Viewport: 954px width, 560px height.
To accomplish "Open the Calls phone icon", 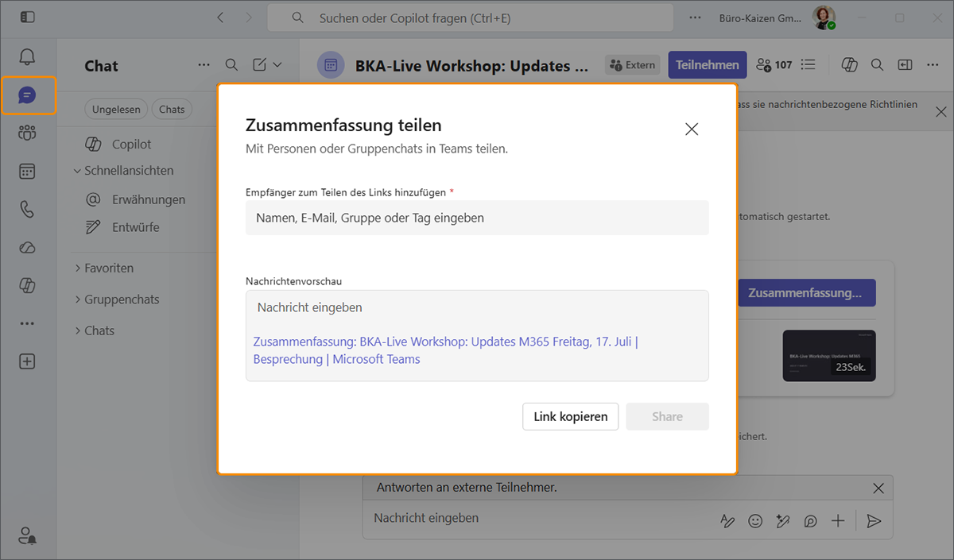I will pyautogui.click(x=28, y=209).
